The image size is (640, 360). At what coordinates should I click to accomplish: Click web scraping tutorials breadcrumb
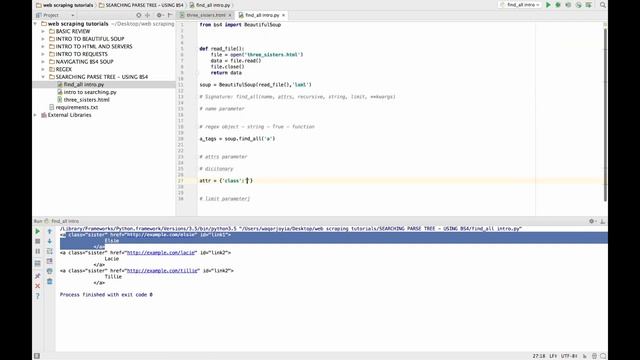(64, 5)
